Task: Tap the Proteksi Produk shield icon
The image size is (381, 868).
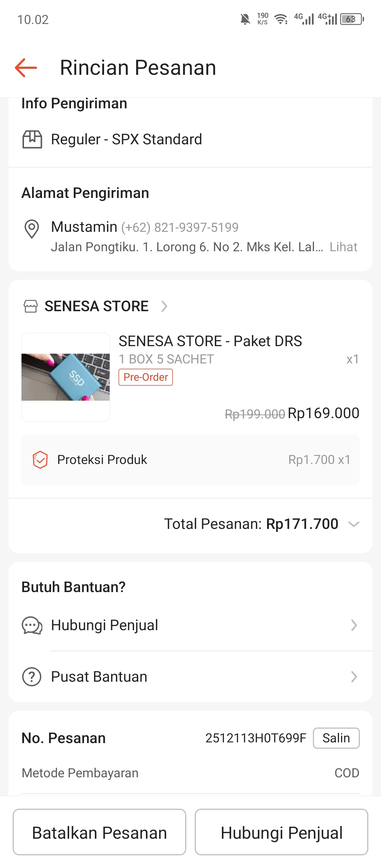Action: [x=40, y=460]
